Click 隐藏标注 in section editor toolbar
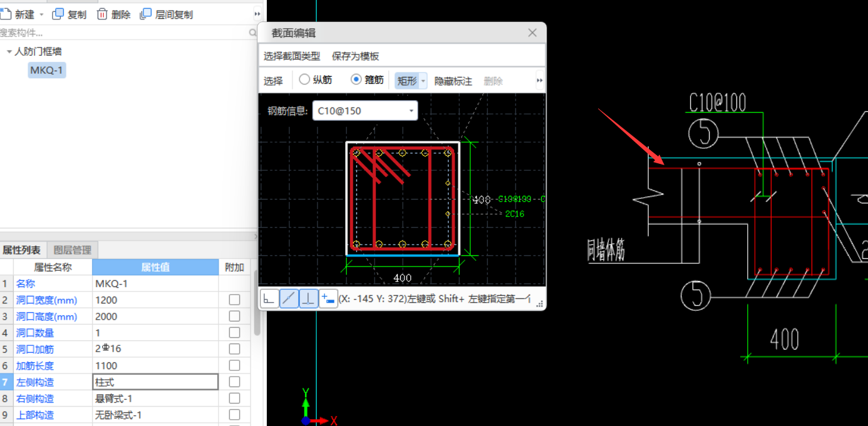 point(453,81)
